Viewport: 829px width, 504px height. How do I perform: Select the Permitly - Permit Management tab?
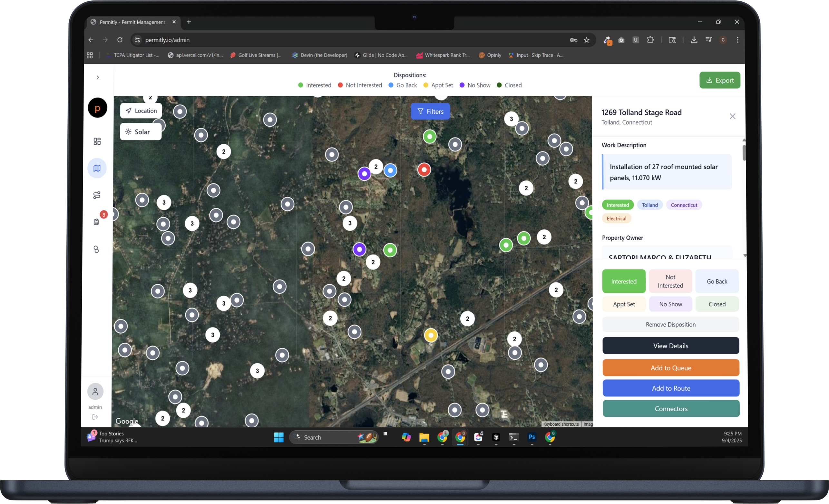pyautogui.click(x=133, y=22)
